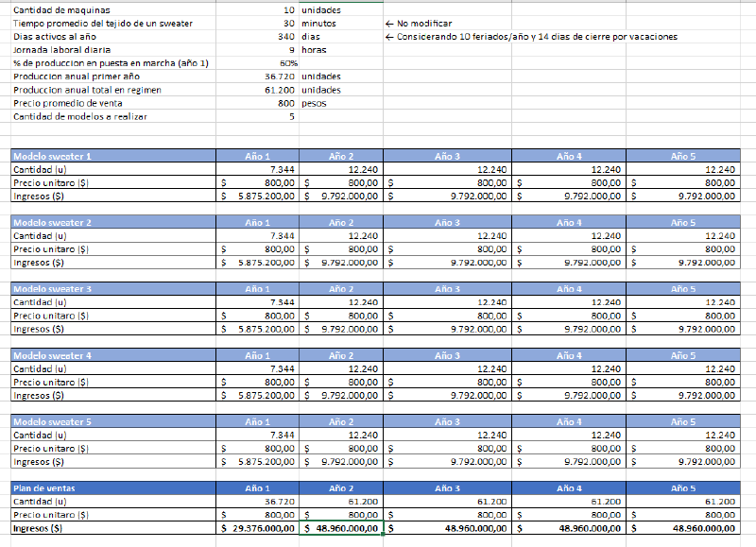
Task: Select Modelo sweater 5 Año 5 ingresos cell
Action: (683, 462)
